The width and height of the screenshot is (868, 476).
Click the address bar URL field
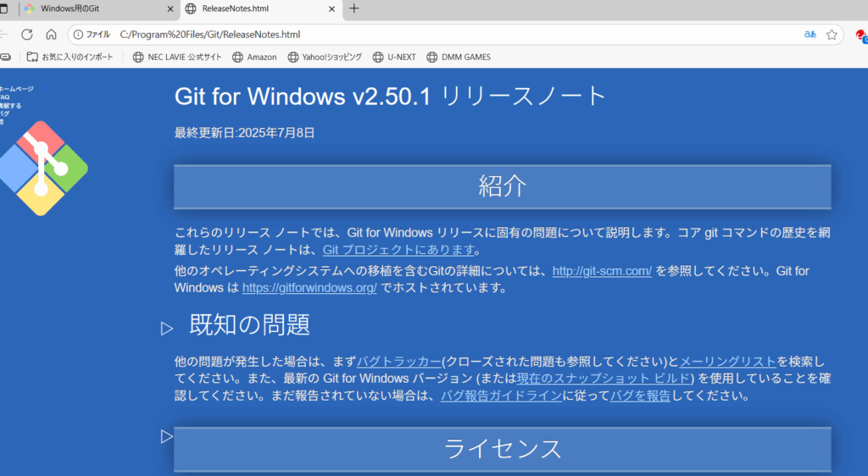[424, 35]
